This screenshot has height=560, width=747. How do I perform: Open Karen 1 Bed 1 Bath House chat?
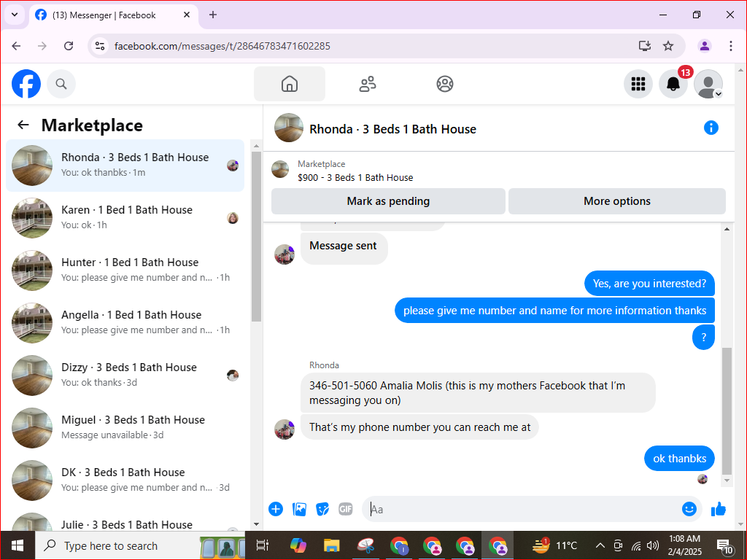tap(125, 217)
